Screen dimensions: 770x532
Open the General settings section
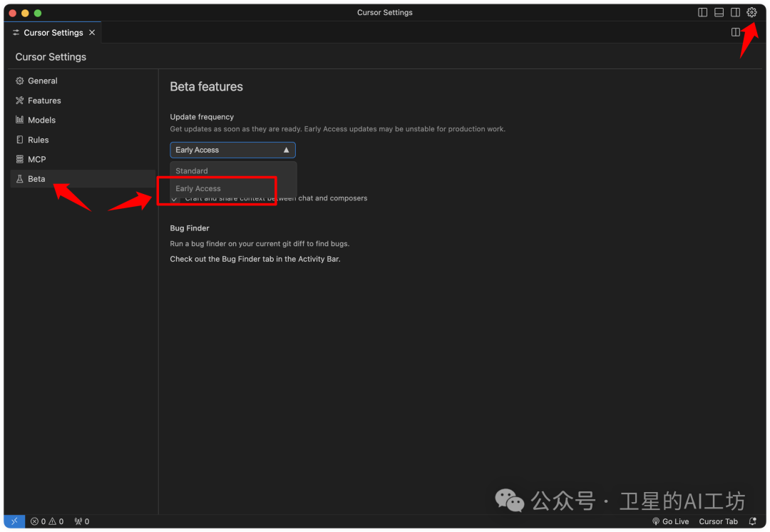pyautogui.click(x=43, y=81)
